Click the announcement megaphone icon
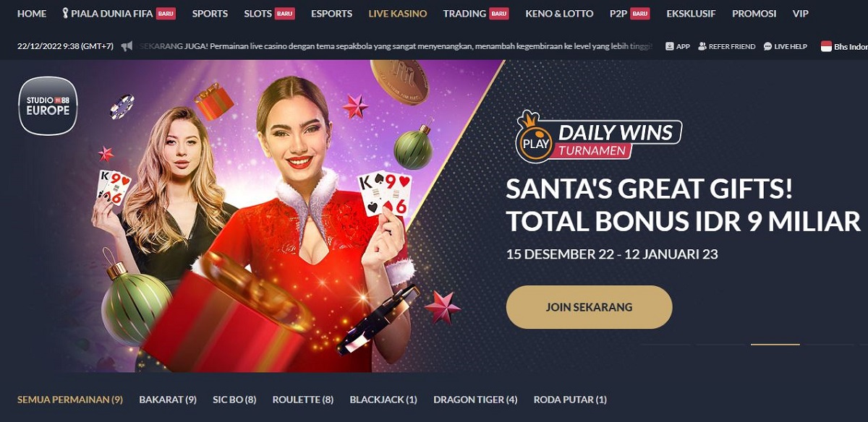Viewport: 868px width, 422px height. [127, 46]
